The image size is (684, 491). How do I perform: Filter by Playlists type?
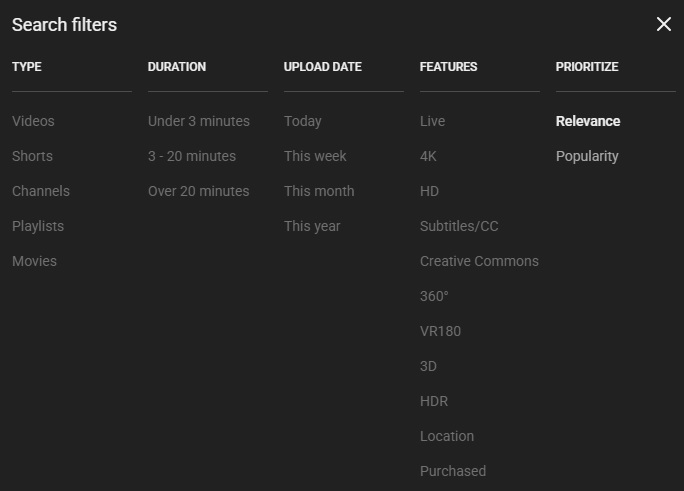38,226
